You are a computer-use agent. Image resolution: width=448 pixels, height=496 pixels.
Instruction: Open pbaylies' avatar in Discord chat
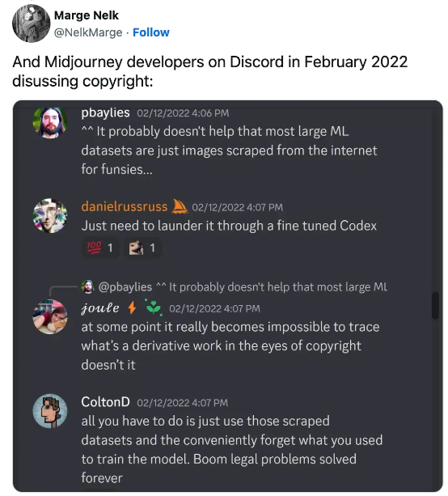tap(50, 122)
